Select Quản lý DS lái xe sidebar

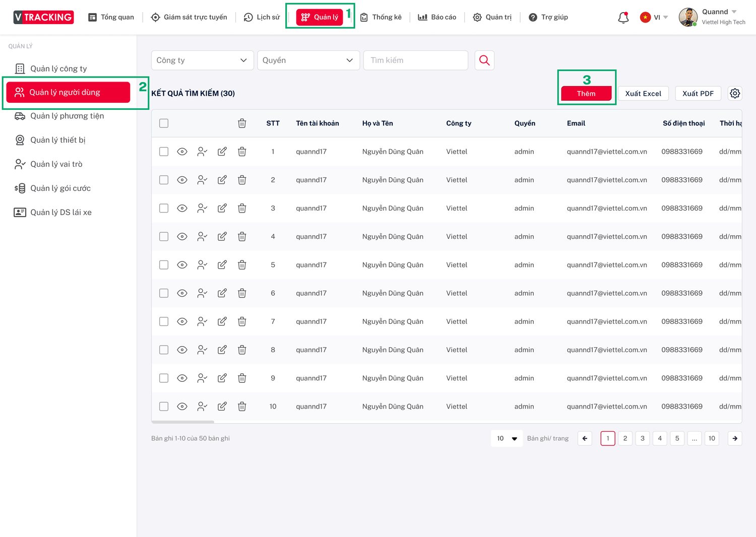click(53, 213)
